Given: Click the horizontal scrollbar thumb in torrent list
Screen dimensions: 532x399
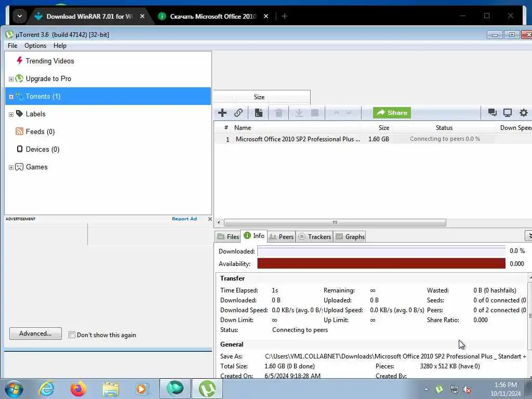Looking at the screenshot, I should click(x=335, y=222).
